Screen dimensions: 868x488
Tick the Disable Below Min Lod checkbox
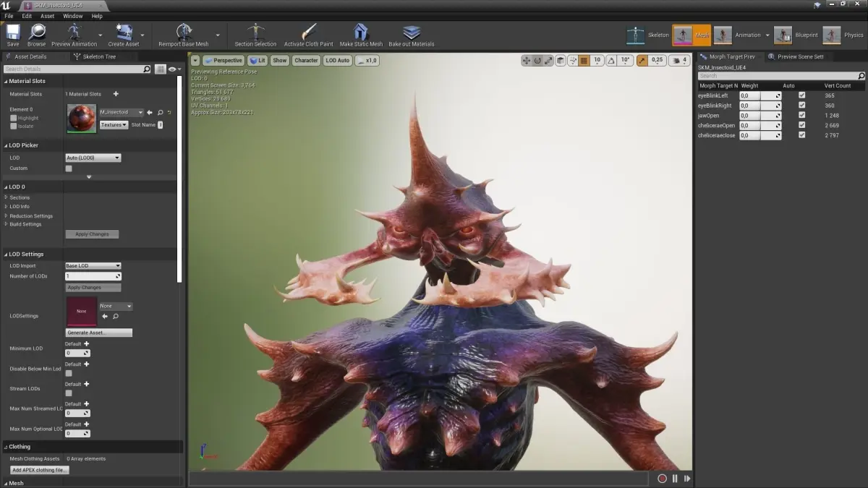click(x=69, y=373)
